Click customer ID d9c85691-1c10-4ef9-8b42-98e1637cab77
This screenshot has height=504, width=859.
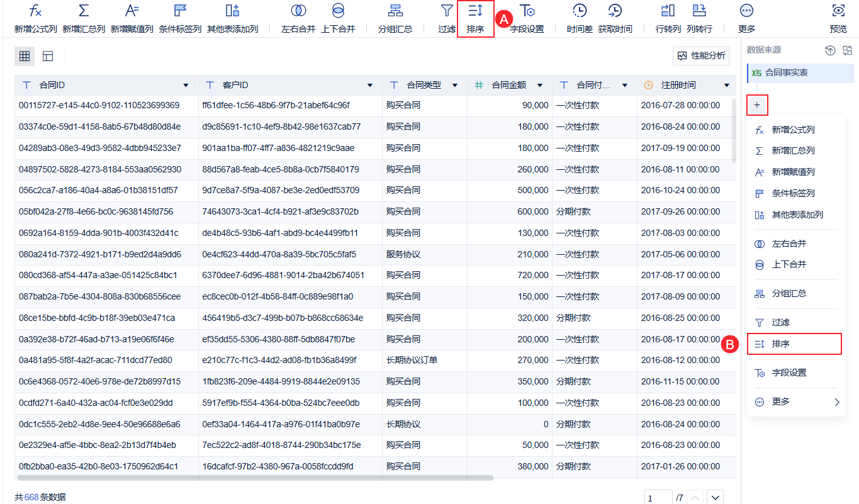pos(290,127)
